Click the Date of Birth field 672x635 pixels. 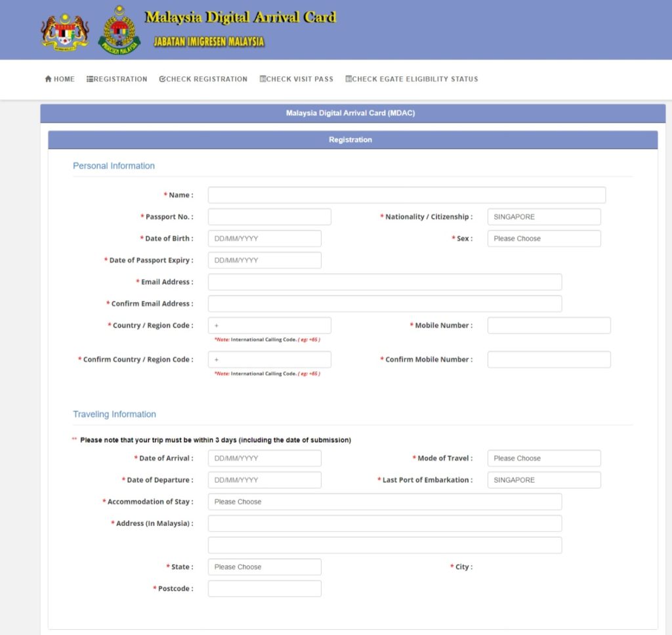pos(264,238)
